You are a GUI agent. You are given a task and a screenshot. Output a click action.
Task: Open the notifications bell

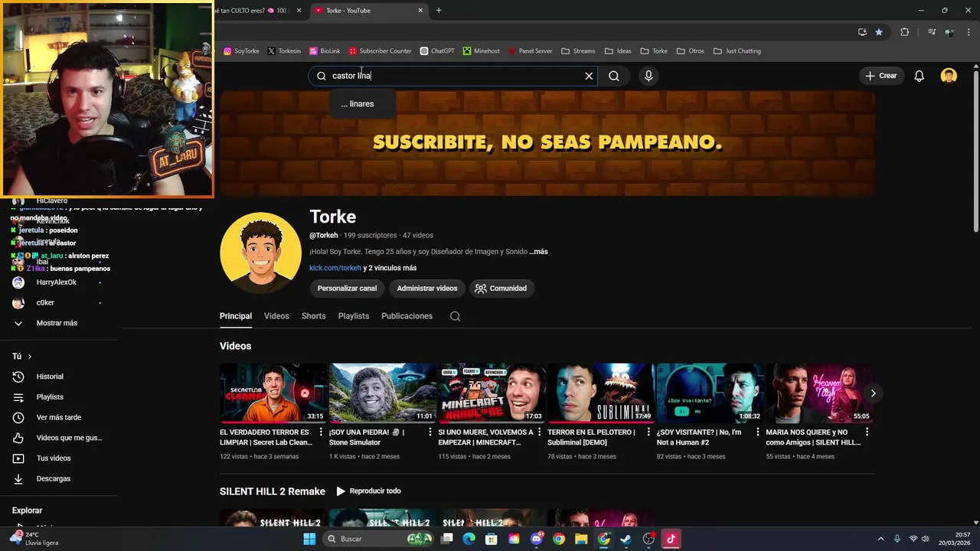point(920,76)
